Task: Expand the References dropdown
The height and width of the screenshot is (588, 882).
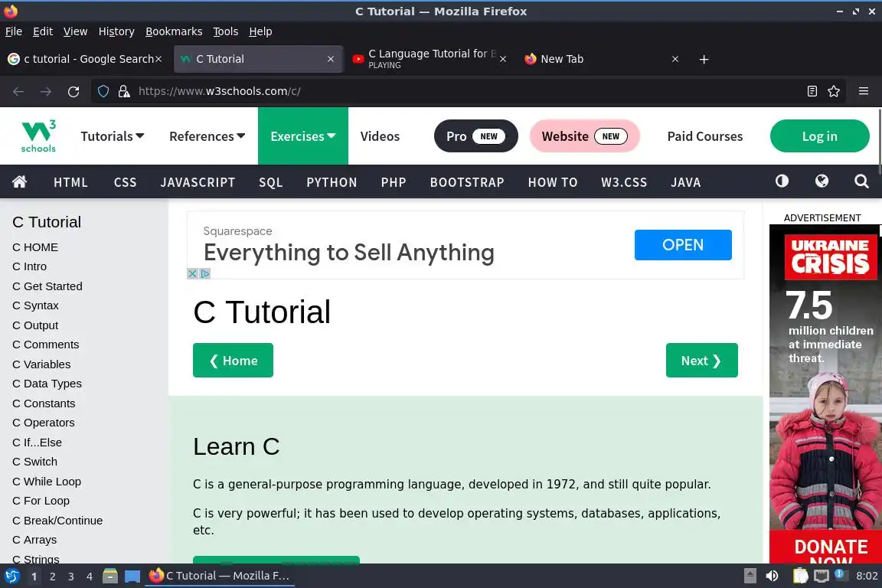Action: pos(207,136)
